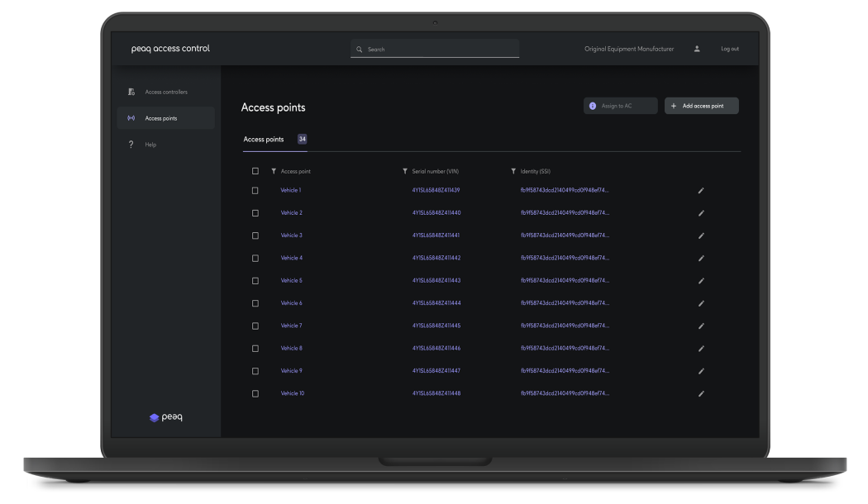Open Access controllers in the sidebar
Screen dimensions: 868x504
[x=166, y=92]
